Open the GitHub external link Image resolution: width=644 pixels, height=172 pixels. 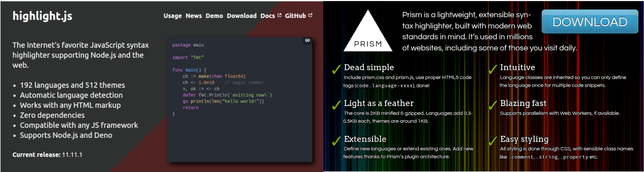click(x=299, y=16)
